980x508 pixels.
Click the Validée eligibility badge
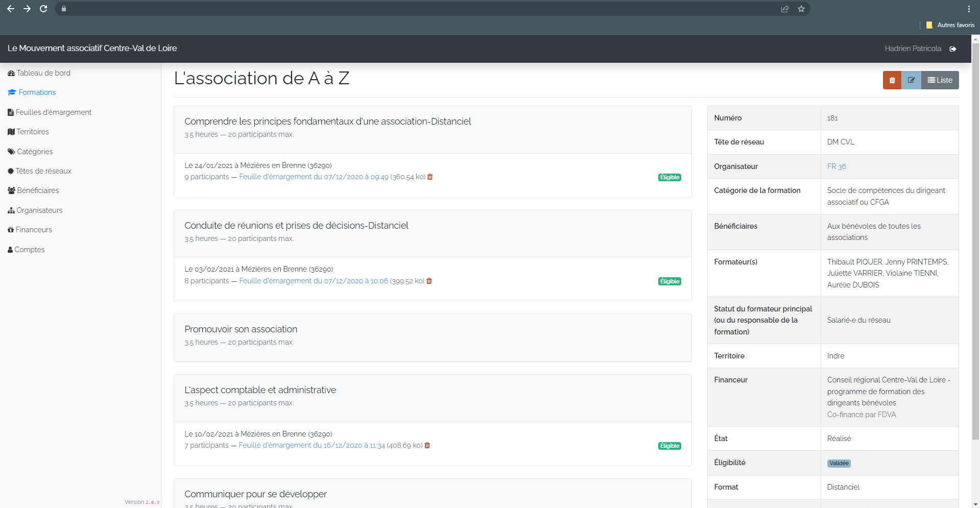[839, 463]
